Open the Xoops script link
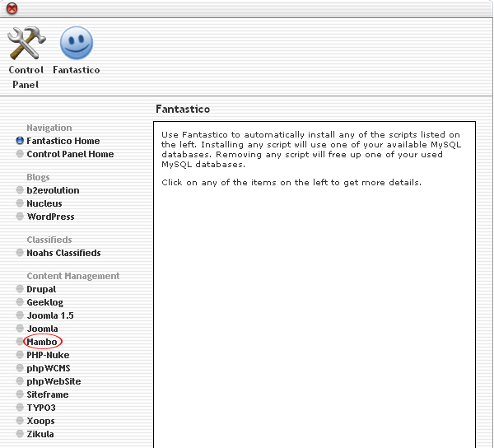This screenshot has width=494, height=448. coord(40,422)
